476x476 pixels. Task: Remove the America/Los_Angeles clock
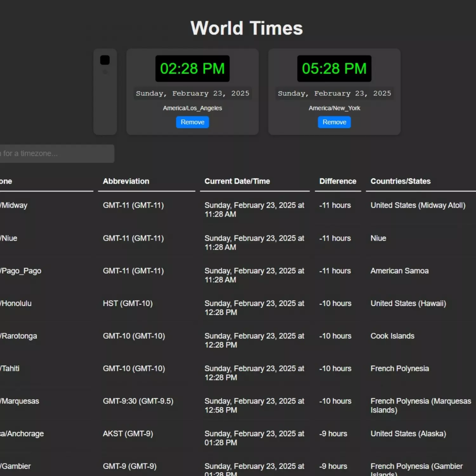pyautogui.click(x=192, y=122)
